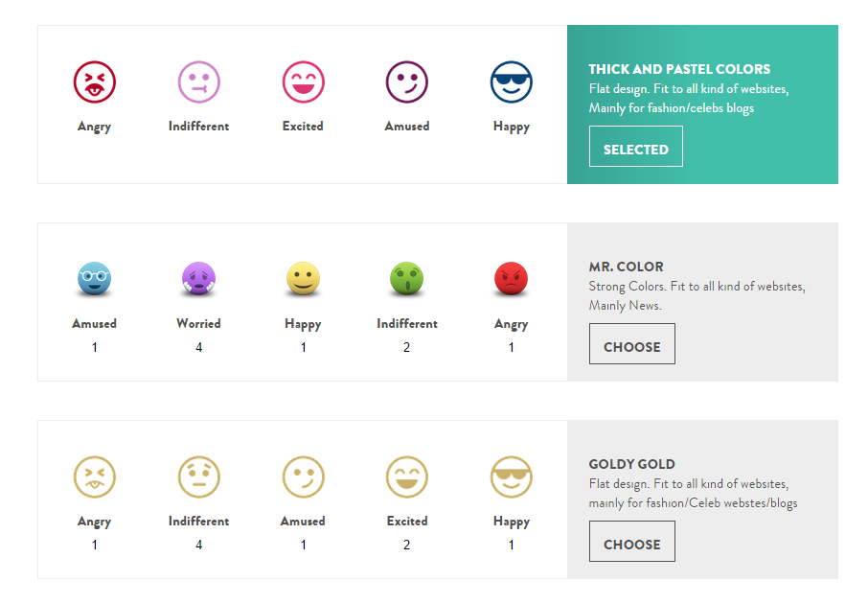This screenshot has height=604, width=868.
Task: Choose the purple Amused pastel emoji
Action: [407, 82]
